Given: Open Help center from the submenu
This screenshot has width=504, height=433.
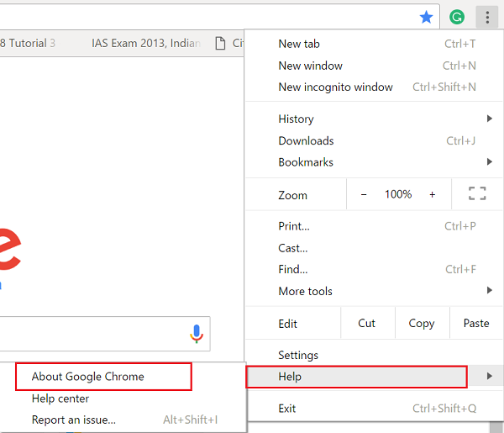Looking at the screenshot, I should click(x=123, y=399).
